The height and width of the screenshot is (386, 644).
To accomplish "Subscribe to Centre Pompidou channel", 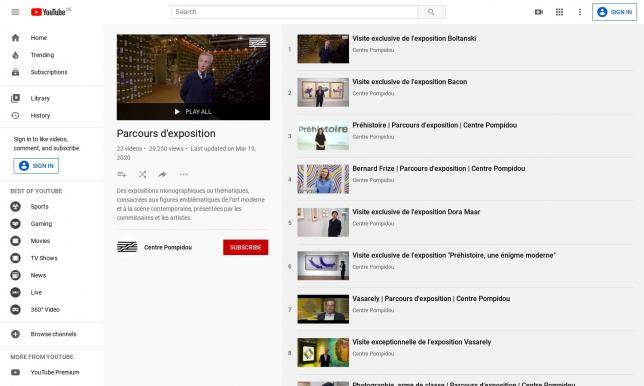I will pos(246,247).
